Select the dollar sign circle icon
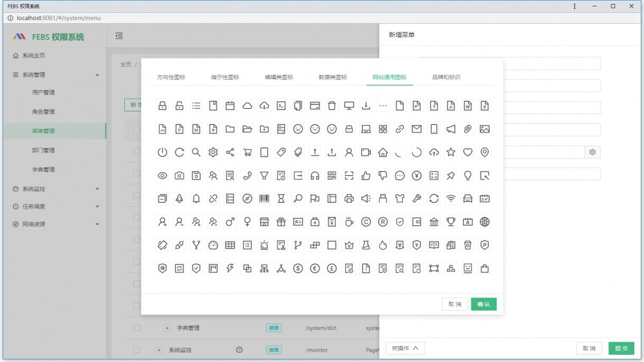The image size is (644, 362). pyautogui.click(x=298, y=269)
